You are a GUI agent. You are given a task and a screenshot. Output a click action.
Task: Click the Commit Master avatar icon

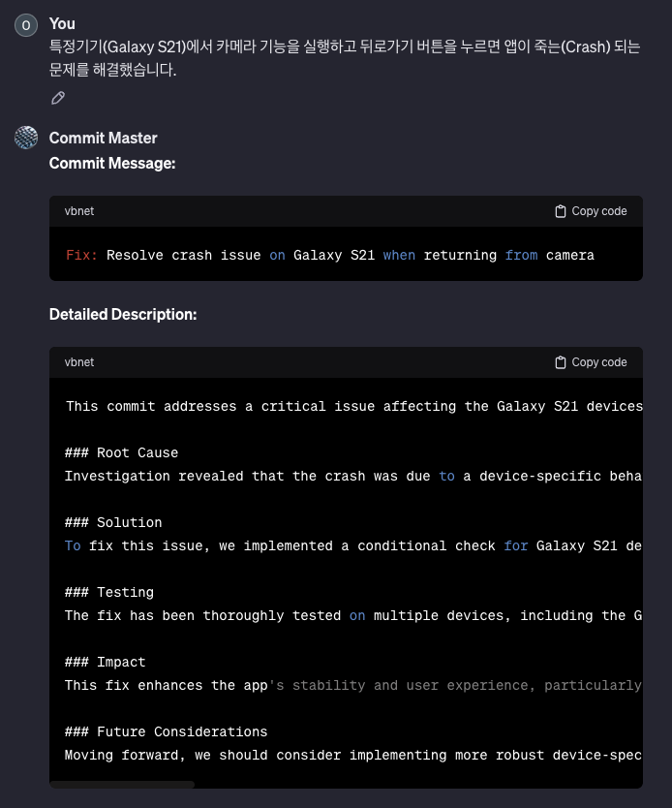[26, 138]
